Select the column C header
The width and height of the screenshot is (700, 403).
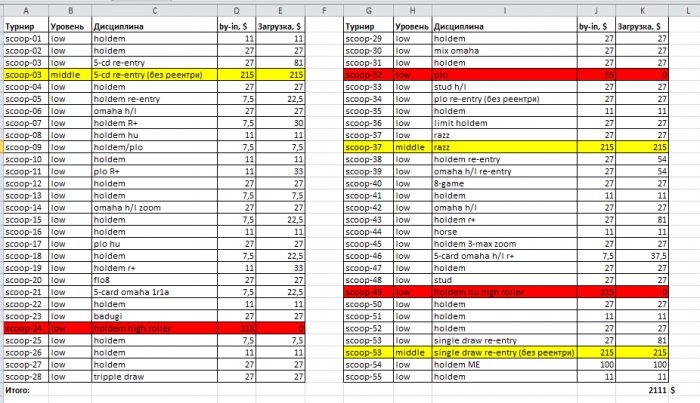154,11
